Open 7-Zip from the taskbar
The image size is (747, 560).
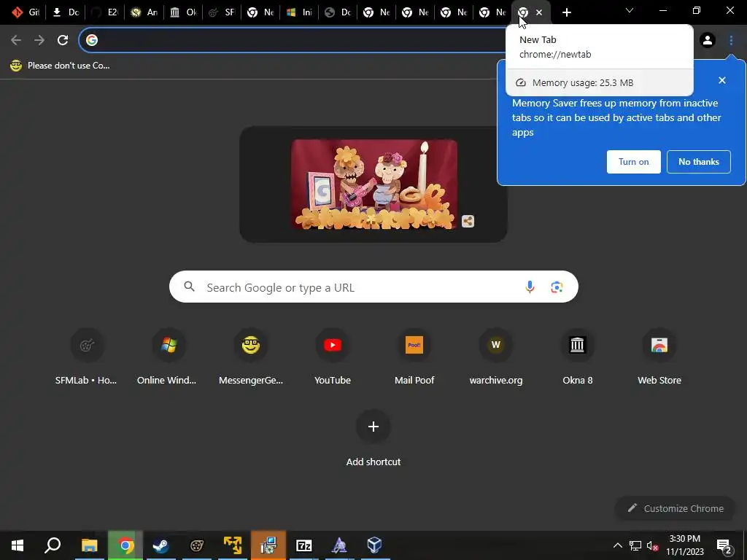pyautogui.click(x=303, y=545)
